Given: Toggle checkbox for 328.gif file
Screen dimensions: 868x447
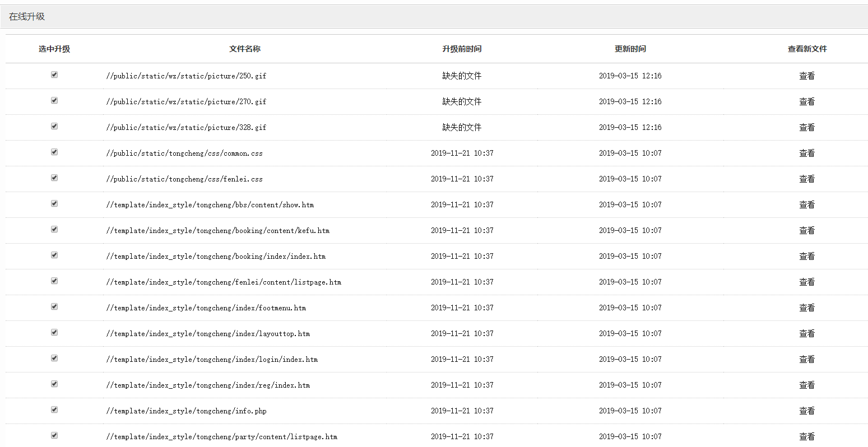Looking at the screenshot, I should (54, 126).
